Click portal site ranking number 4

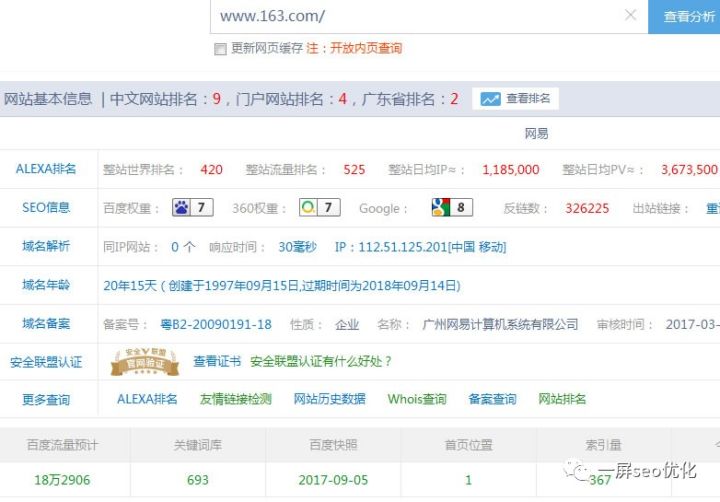(343, 99)
